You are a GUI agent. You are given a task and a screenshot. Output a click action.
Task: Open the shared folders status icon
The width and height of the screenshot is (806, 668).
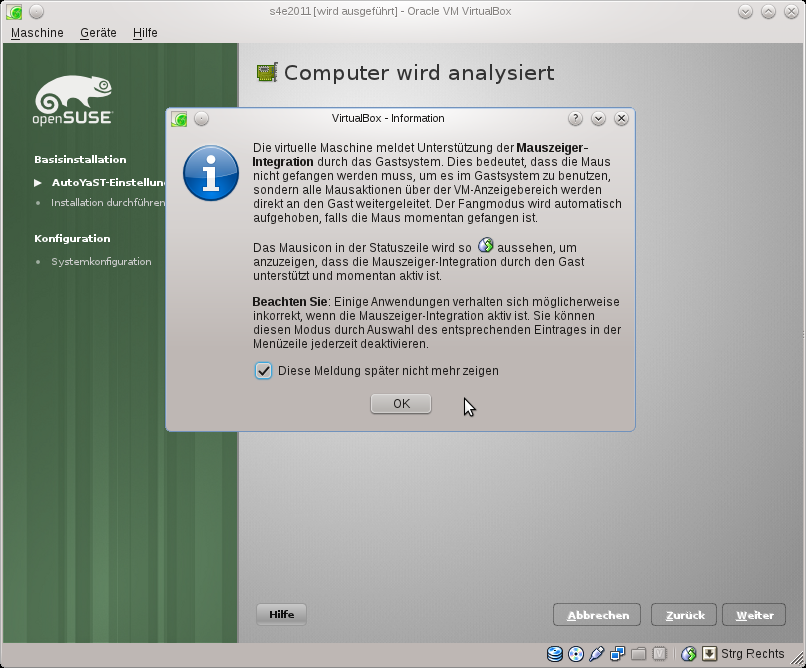point(638,654)
